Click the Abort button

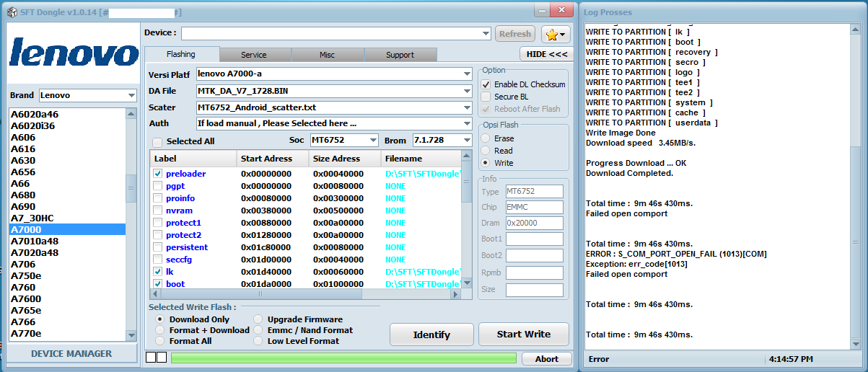546,358
